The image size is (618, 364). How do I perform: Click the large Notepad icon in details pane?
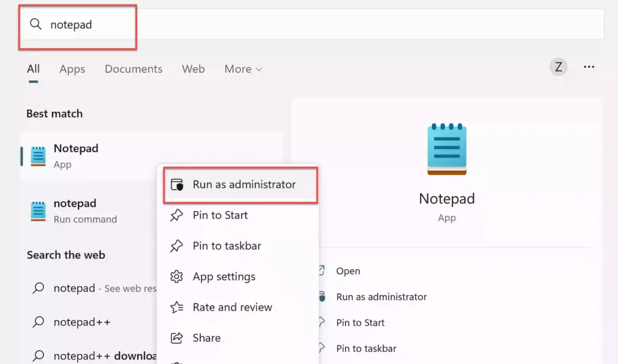tap(447, 149)
